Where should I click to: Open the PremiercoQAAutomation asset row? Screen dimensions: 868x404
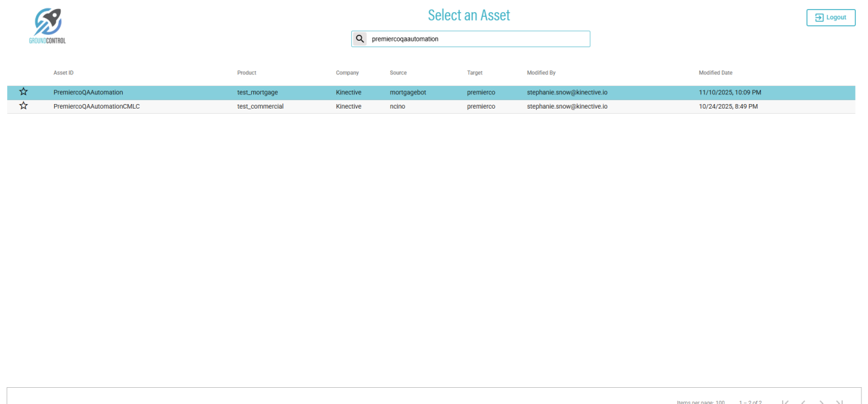tap(431, 92)
